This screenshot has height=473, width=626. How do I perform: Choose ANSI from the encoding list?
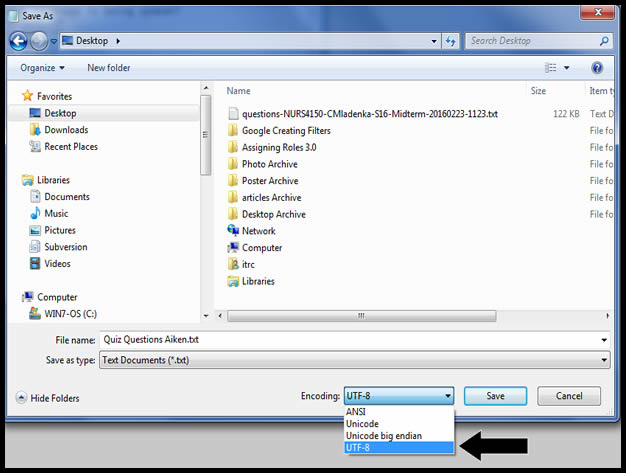[399, 412]
